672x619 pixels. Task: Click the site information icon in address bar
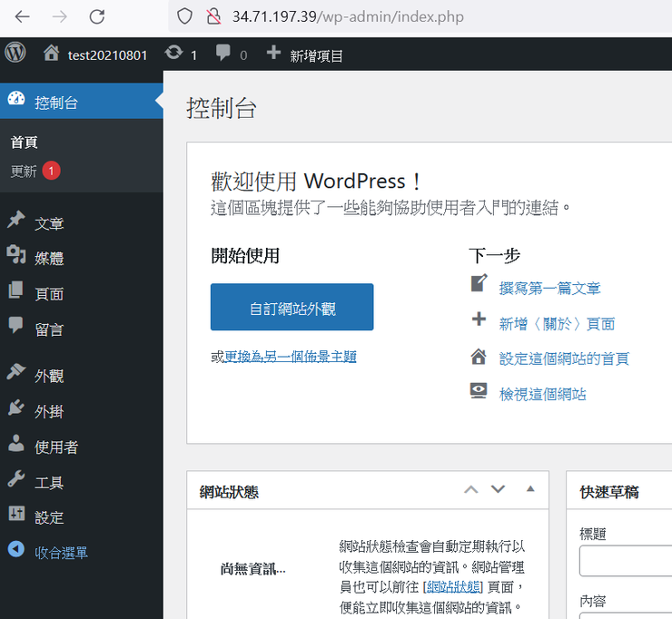[x=213, y=16]
